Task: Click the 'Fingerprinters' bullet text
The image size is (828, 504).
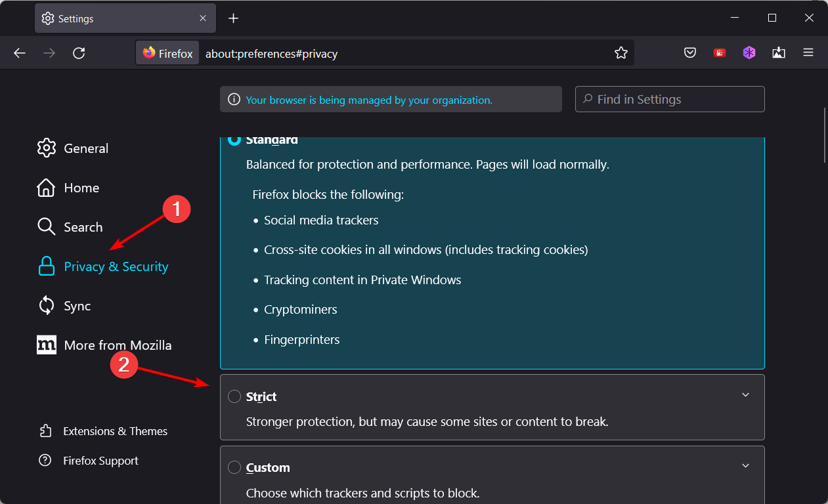Action: pos(302,340)
